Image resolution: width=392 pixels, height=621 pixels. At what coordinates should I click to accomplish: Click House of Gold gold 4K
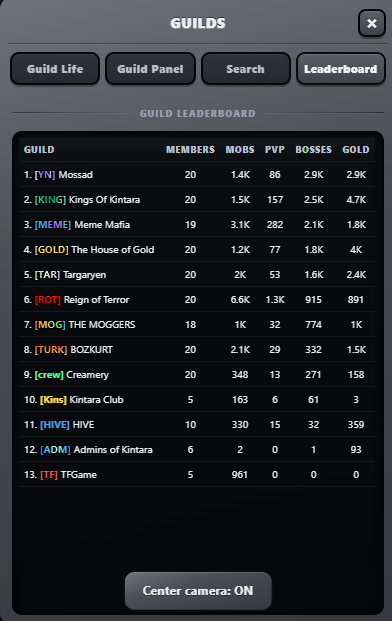(x=356, y=250)
